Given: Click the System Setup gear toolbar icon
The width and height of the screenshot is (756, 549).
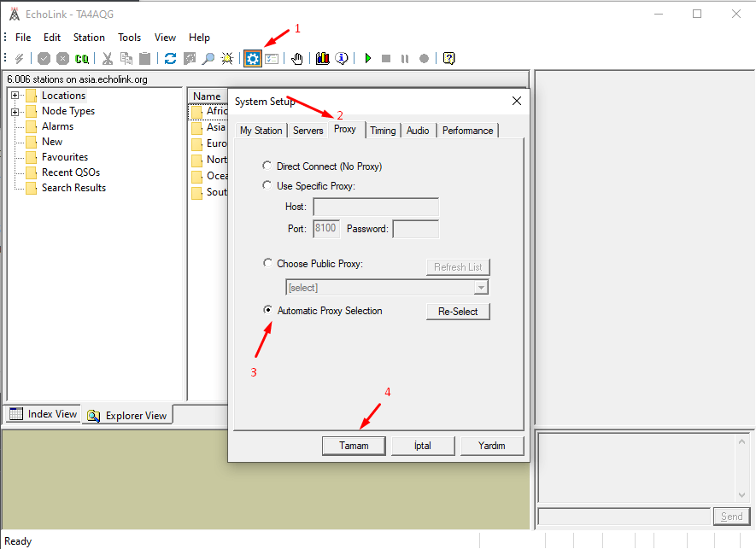Looking at the screenshot, I should pyautogui.click(x=253, y=58).
